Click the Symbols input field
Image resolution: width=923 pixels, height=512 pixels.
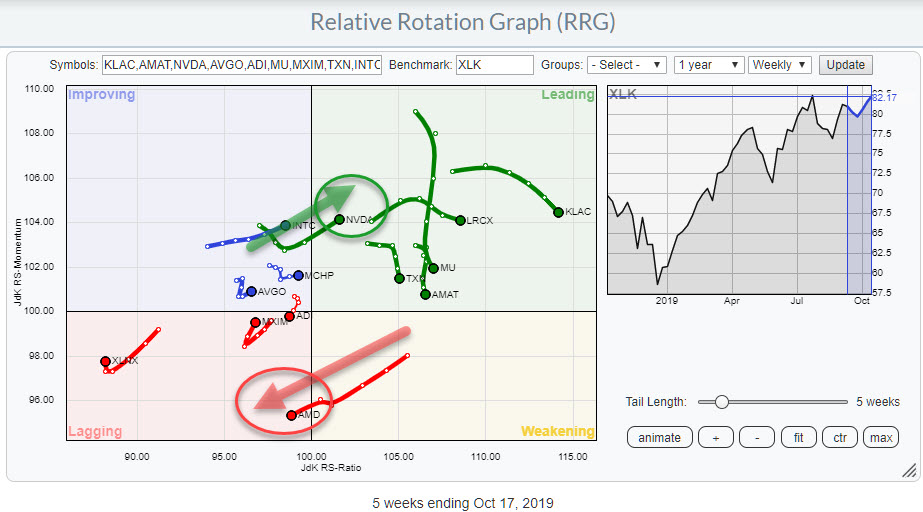coord(242,65)
